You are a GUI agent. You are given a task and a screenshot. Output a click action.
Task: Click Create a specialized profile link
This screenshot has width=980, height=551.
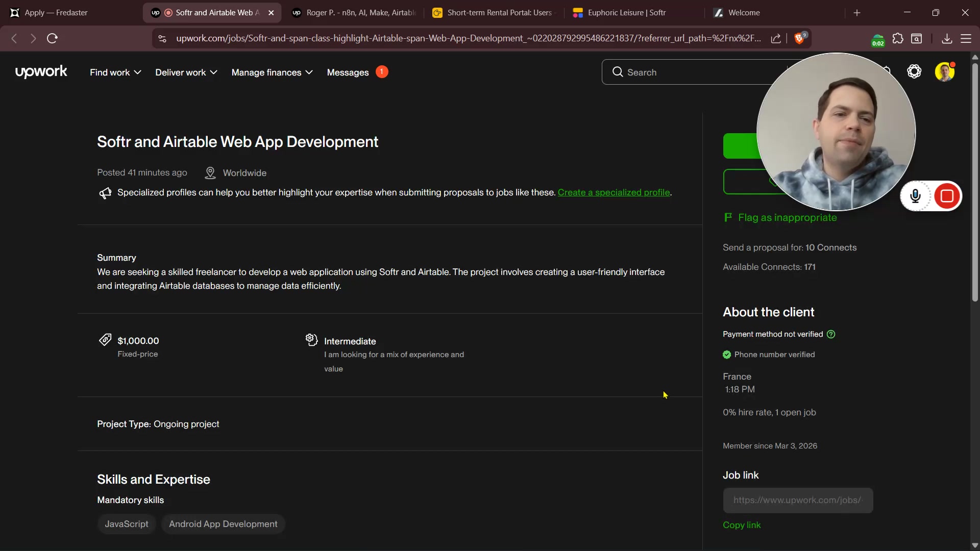coord(614,192)
